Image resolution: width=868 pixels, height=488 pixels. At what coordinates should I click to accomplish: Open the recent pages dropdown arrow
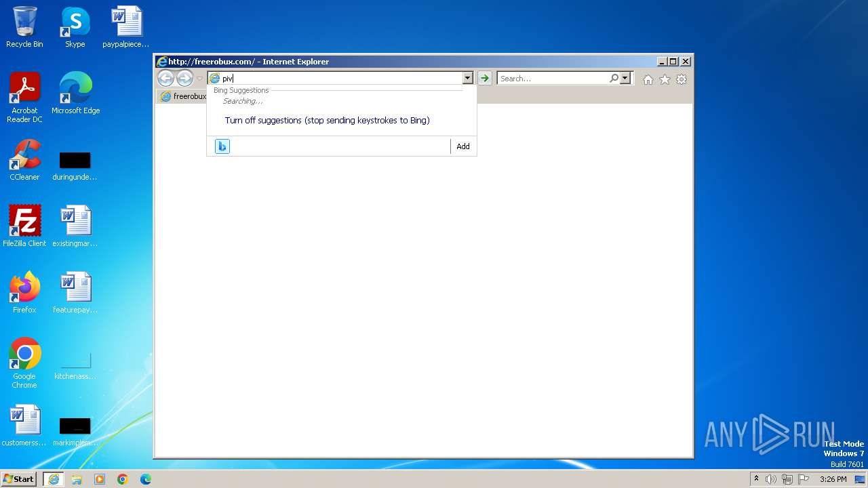click(200, 79)
